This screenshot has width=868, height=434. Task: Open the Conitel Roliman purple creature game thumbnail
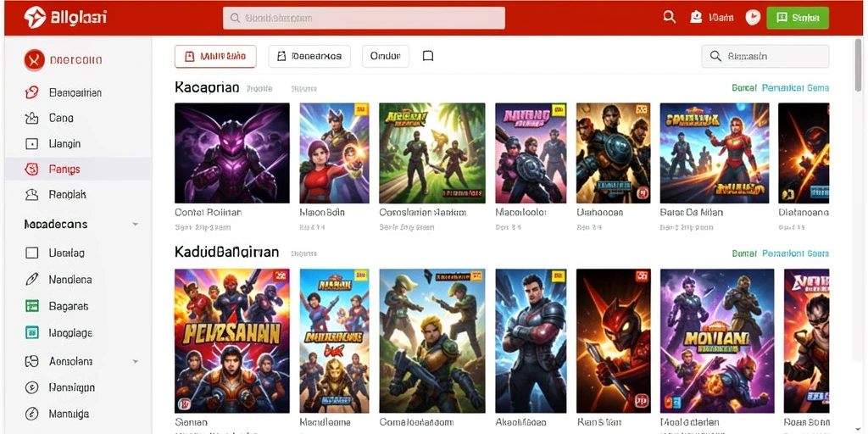[232, 153]
